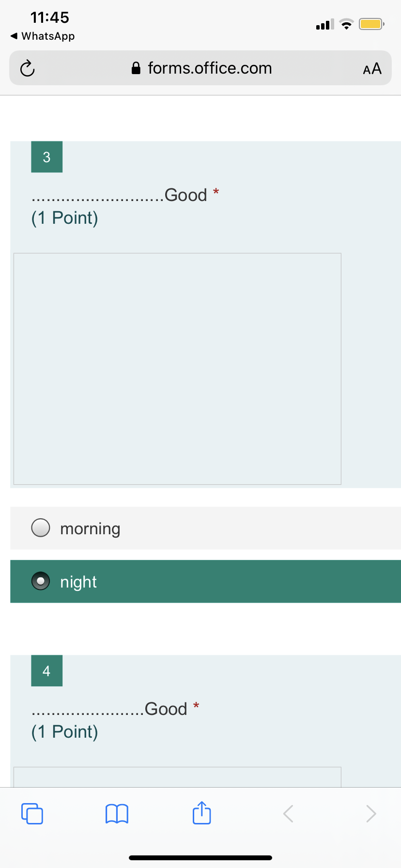Return to WhatsApp via back arrow
This screenshot has height=868, width=401.
(x=43, y=36)
